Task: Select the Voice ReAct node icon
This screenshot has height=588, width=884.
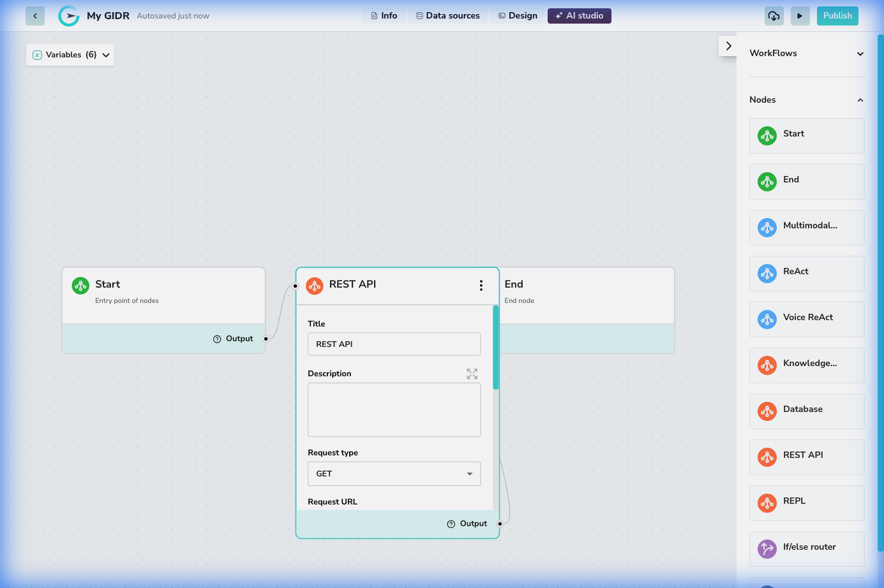Action: click(x=767, y=319)
